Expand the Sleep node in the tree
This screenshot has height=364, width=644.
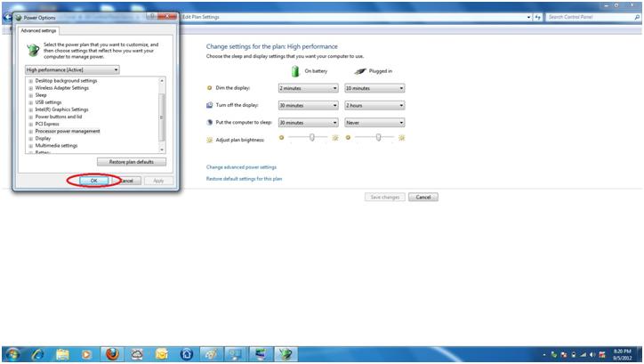pos(30,95)
